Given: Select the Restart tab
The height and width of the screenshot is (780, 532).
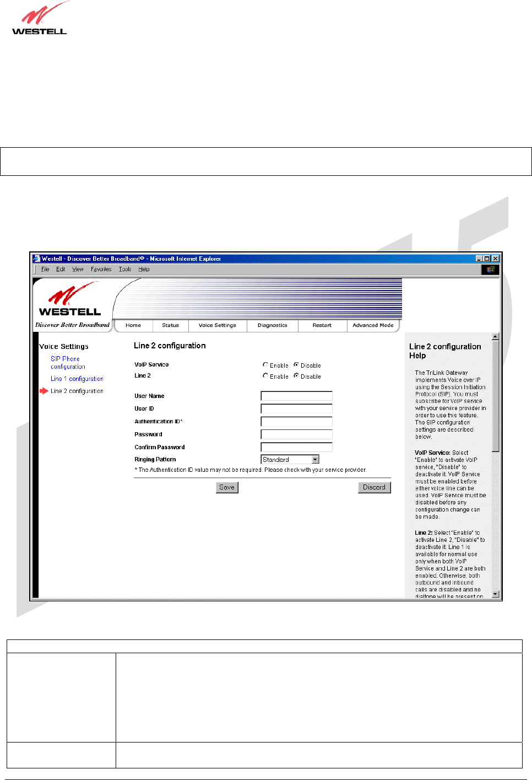Looking at the screenshot, I should (322, 325).
